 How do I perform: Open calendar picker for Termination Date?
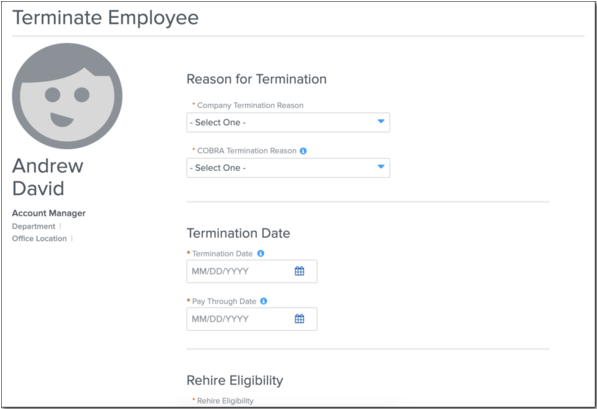pyautogui.click(x=300, y=271)
